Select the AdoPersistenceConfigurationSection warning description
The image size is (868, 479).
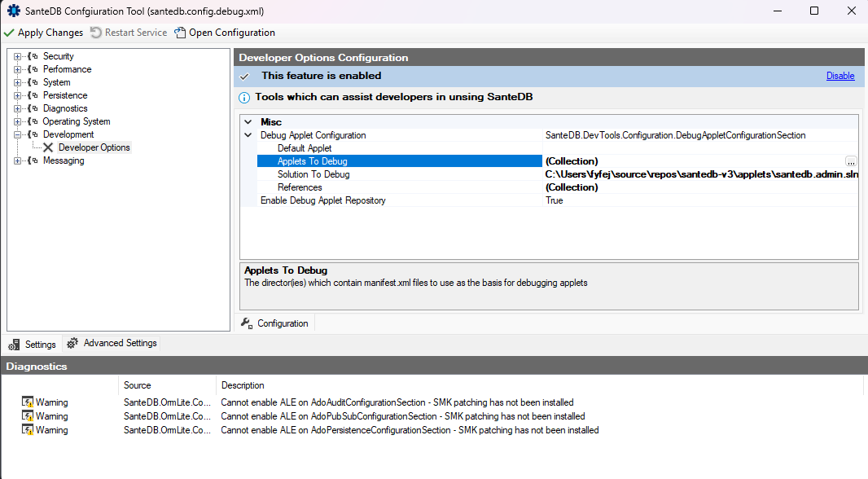(410, 430)
